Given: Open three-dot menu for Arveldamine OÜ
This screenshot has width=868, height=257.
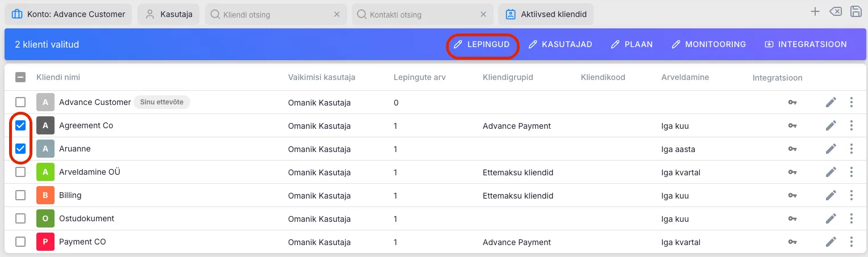Looking at the screenshot, I should click(851, 172).
